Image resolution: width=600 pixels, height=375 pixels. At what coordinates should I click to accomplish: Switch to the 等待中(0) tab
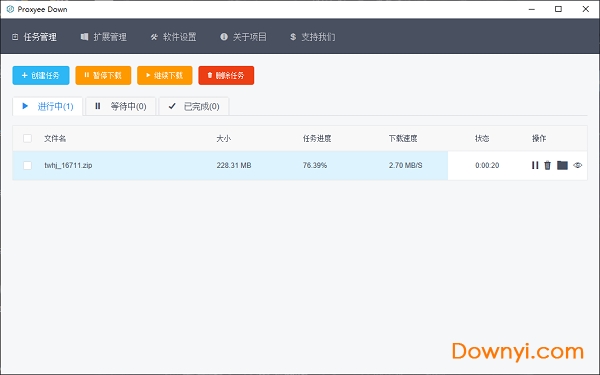pyautogui.click(x=121, y=106)
